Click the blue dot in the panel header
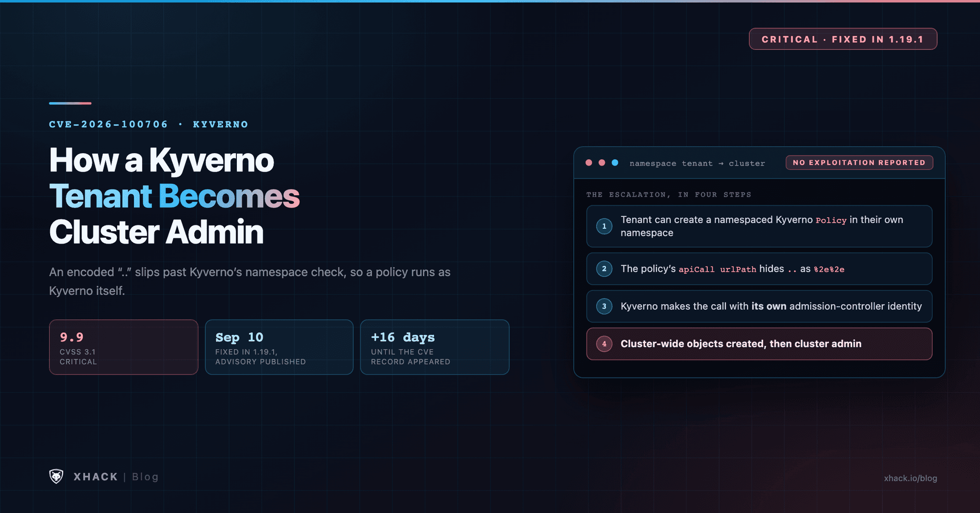This screenshot has height=513, width=980. (x=615, y=163)
